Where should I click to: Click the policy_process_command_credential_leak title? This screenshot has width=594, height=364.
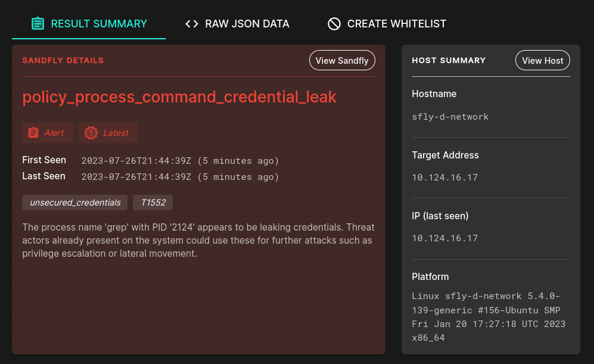click(x=179, y=97)
